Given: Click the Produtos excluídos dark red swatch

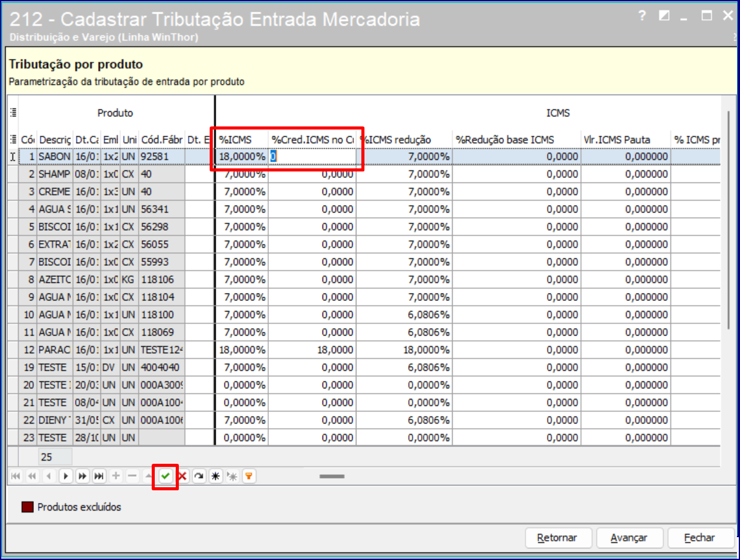Looking at the screenshot, I should coord(28,507).
